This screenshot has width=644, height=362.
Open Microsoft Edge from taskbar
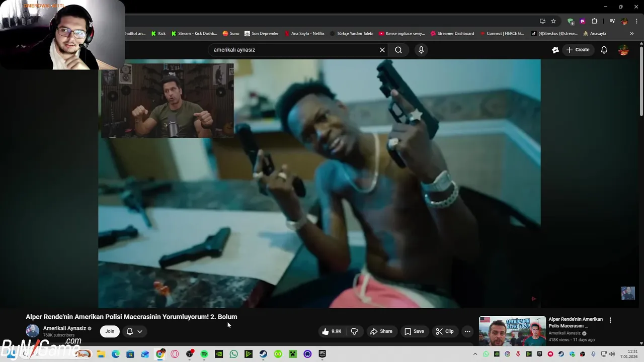(x=116, y=354)
